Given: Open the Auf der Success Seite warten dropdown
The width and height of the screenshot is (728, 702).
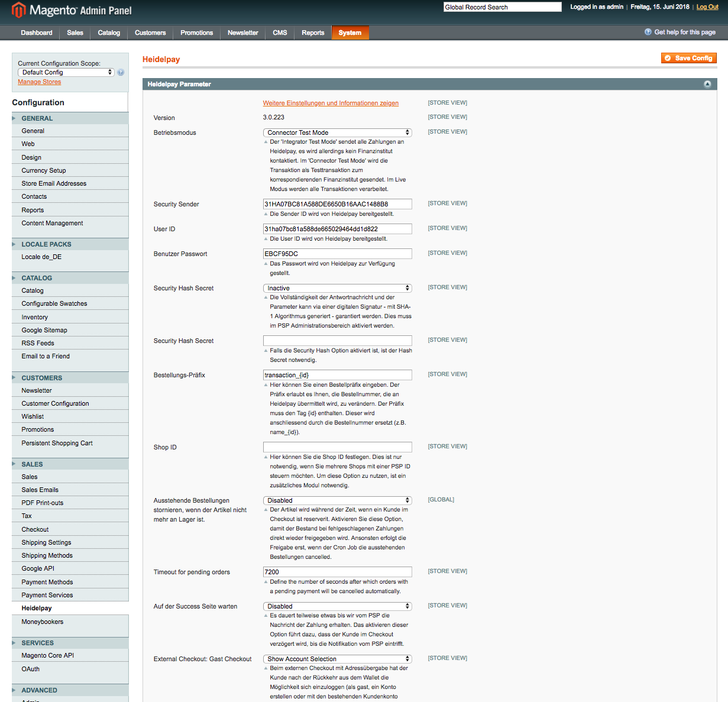Looking at the screenshot, I should [337, 606].
